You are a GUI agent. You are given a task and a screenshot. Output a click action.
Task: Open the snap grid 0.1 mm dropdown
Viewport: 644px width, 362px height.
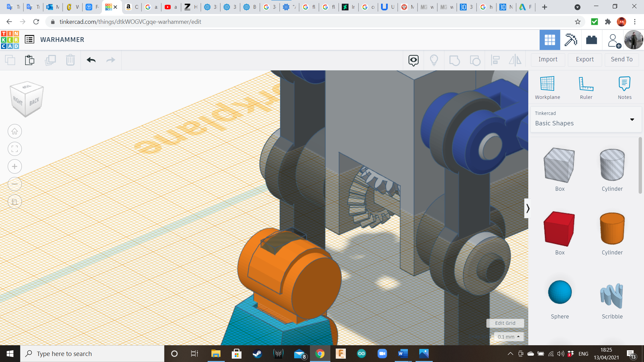508,337
